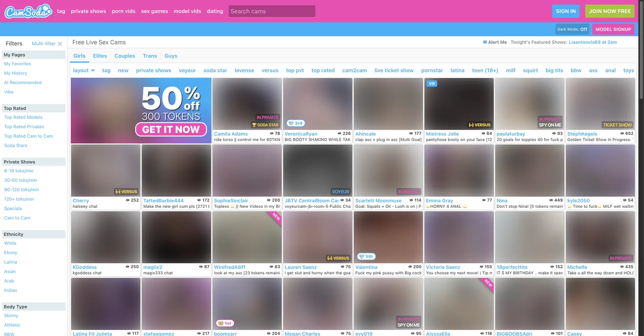This screenshot has height=336, width=644.
Task: Open Soda Stars sidebar link
Action: click(16, 145)
